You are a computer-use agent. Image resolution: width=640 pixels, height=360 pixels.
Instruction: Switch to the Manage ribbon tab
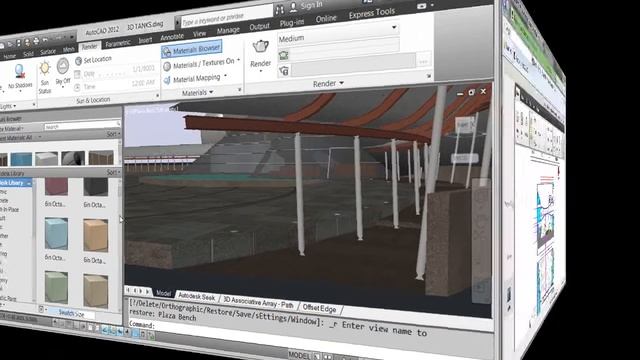click(228, 30)
